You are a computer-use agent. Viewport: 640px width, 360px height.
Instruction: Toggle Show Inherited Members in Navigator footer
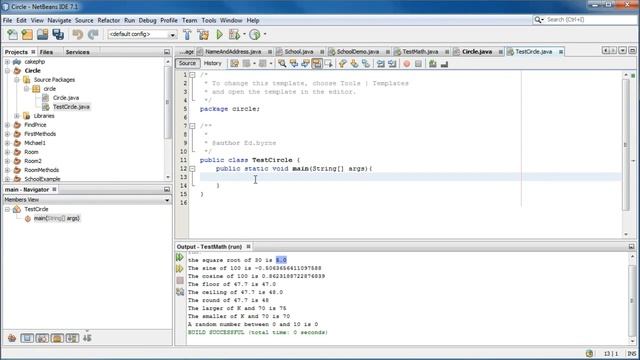click(12, 338)
